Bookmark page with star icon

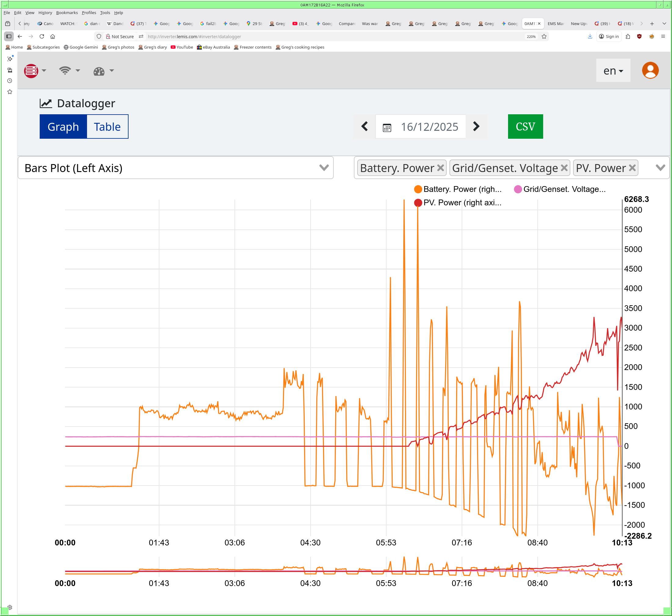pos(544,36)
